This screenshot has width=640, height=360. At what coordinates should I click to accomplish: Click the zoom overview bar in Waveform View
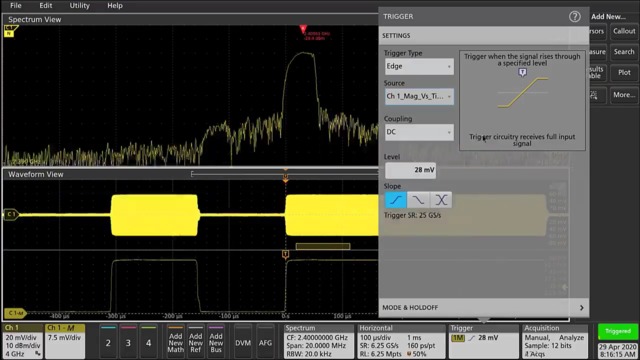click(285, 174)
